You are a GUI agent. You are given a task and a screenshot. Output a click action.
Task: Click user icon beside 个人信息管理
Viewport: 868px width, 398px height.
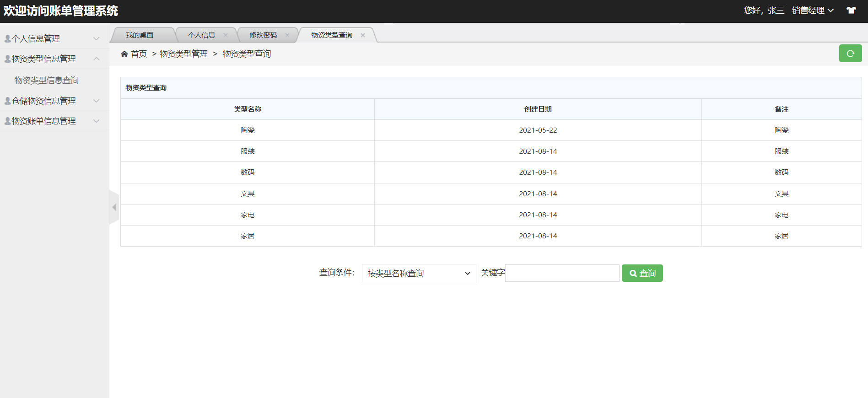[x=8, y=39]
